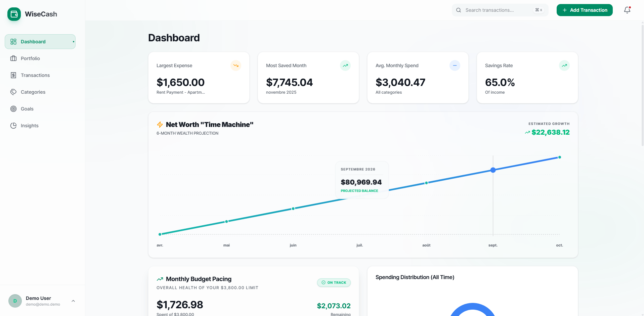
Task: Click the trend arrow on Savings Rate card
Action: [564, 65]
